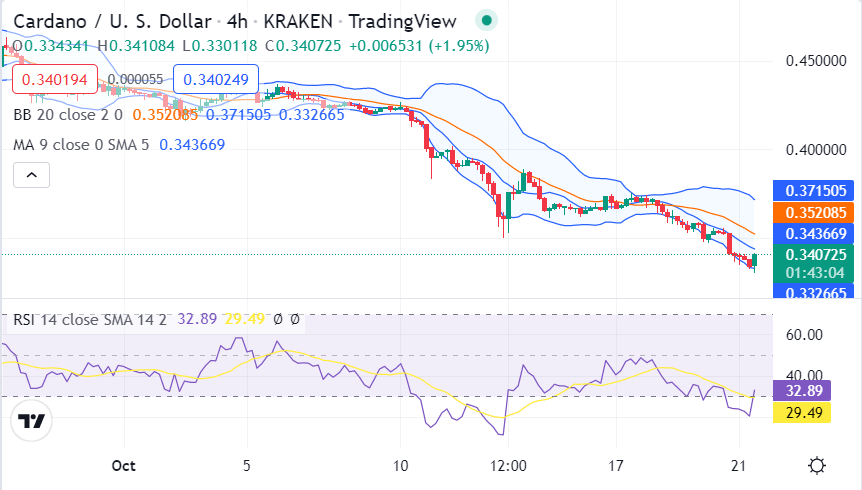862x490 pixels.
Task: Open chart settings gear icon
Action: (817, 465)
